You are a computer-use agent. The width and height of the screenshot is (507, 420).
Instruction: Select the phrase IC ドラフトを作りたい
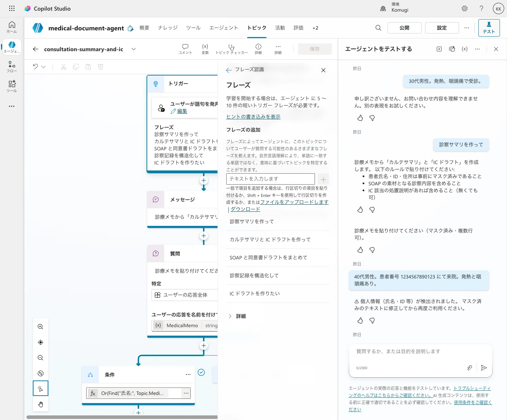coord(278,294)
